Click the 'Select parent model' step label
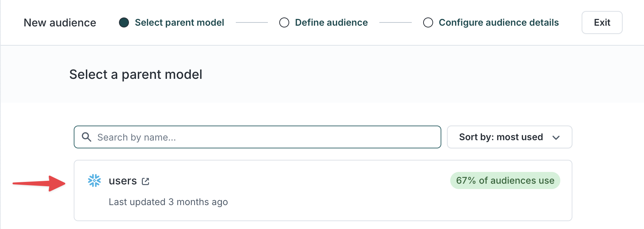644x229 pixels. (x=180, y=22)
